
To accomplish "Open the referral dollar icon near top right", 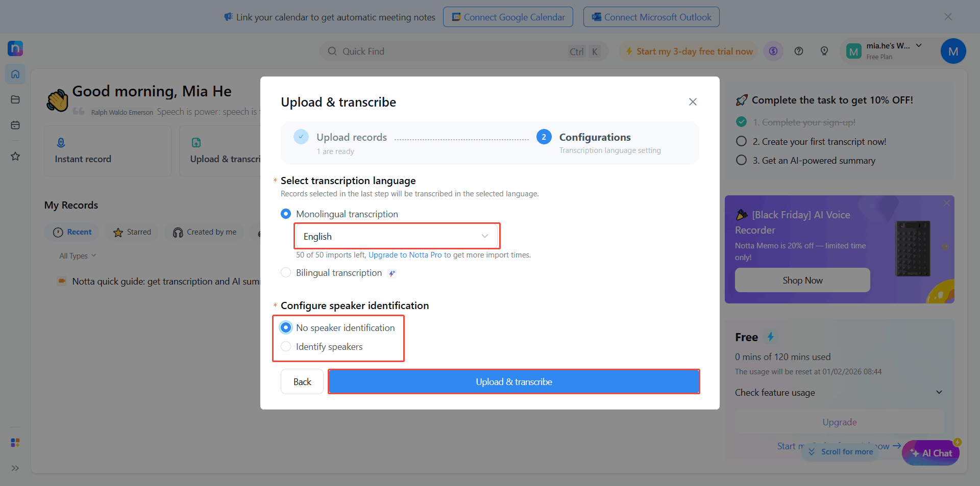I will pos(773,51).
